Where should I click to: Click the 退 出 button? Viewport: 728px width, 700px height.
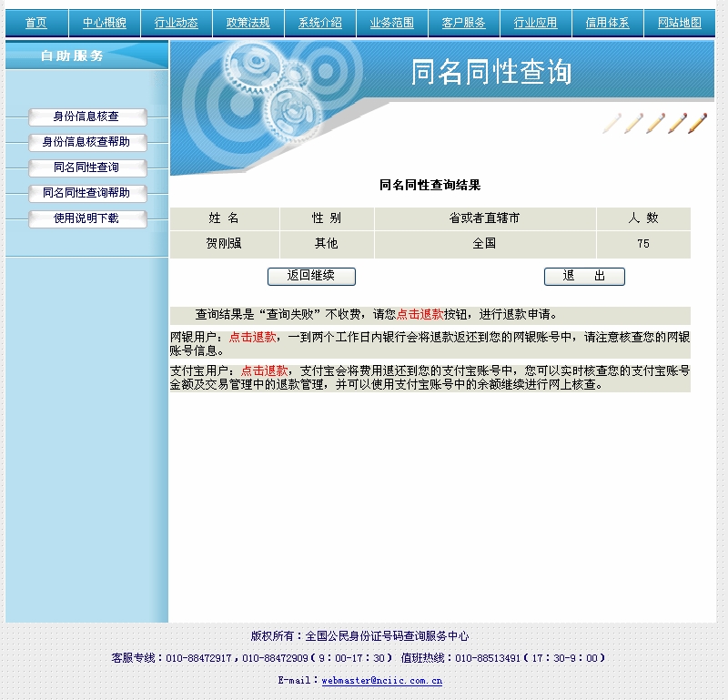[584, 276]
